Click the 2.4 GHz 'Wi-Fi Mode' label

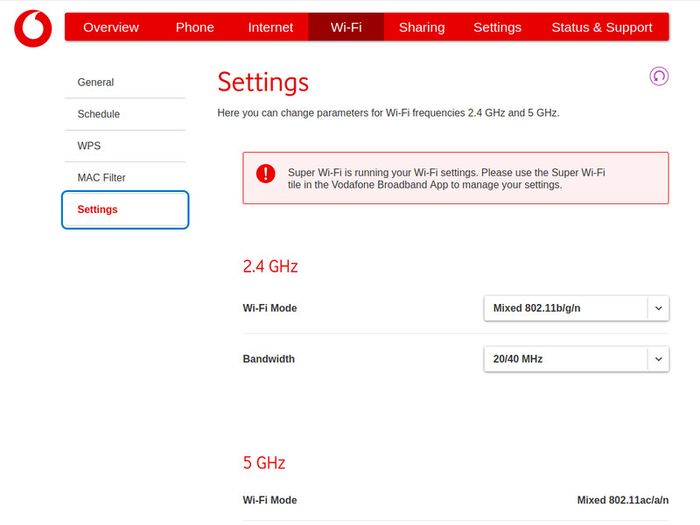coord(270,308)
